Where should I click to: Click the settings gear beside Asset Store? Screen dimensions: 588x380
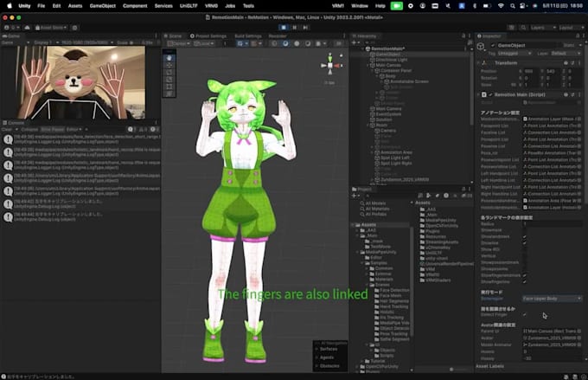point(74,28)
